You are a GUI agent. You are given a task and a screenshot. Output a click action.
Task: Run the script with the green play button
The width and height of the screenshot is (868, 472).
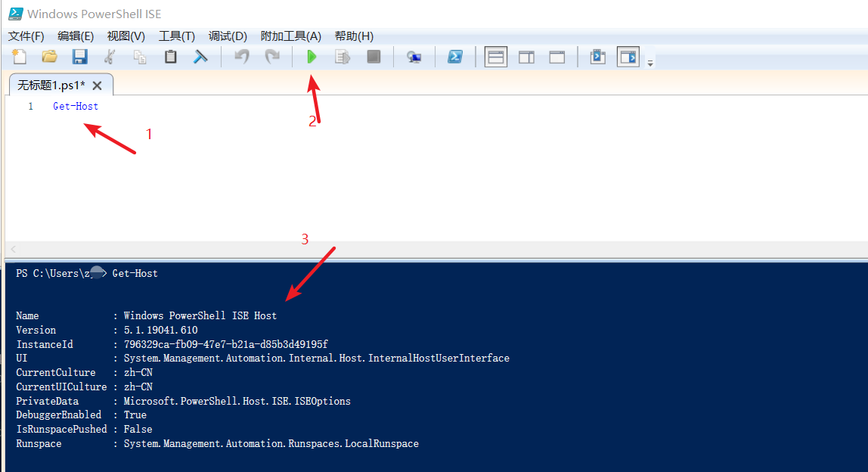[x=312, y=57]
